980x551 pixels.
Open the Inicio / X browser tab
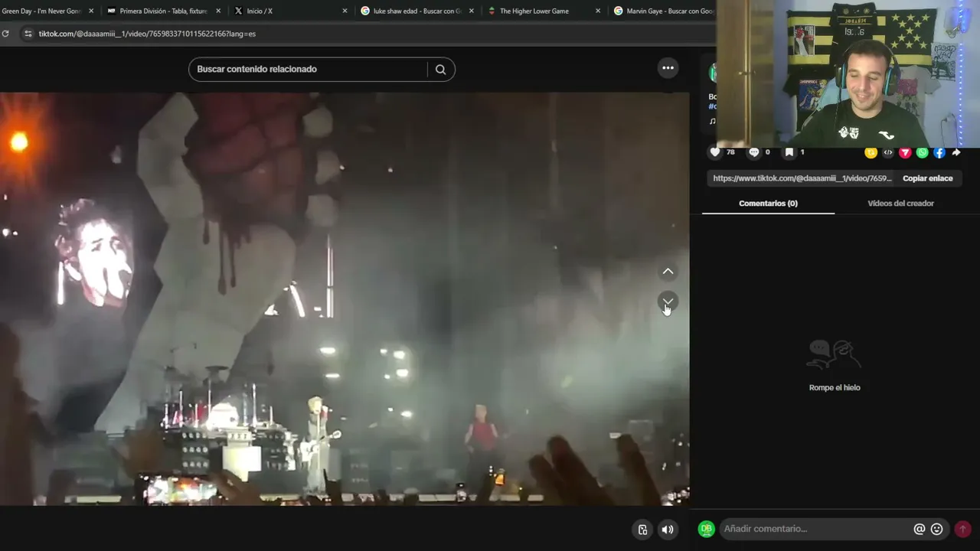(x=260, y=11)
